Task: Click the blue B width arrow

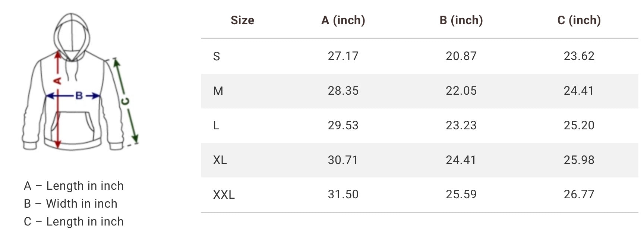Action: point(73,96)
